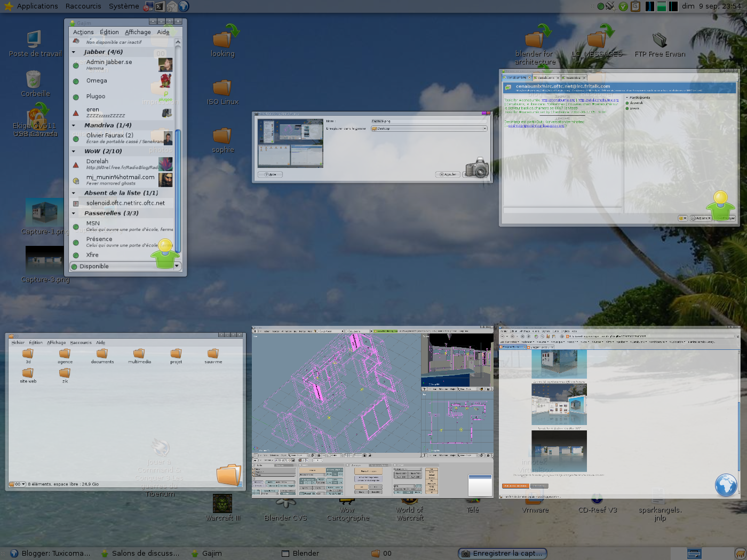Open the 'documents' folder in the file manager
The height and width of the screenshot is (560, 747).
pyautogui.click(x=102, y=356)
